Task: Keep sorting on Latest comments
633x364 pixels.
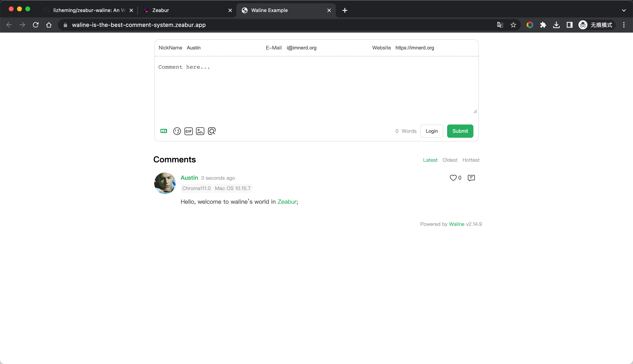Action: 430,160
